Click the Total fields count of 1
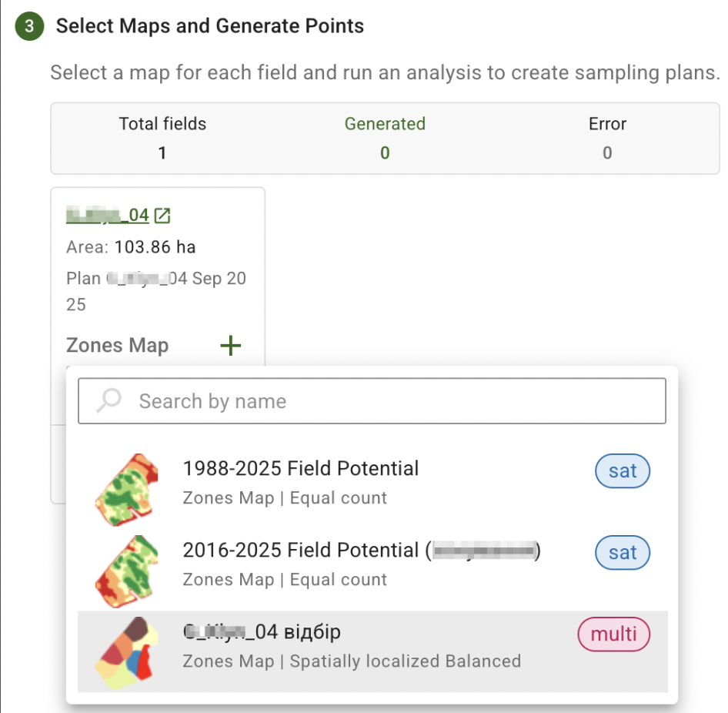 (162, 152)
